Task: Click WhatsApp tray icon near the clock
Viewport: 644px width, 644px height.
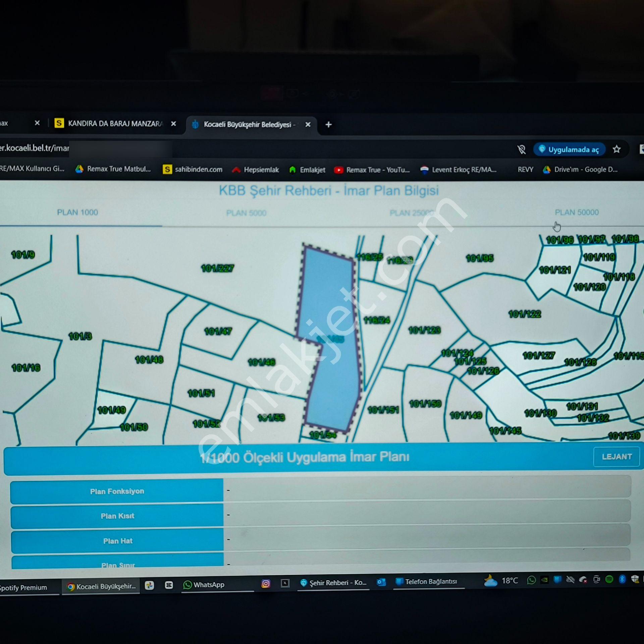Action: point(531,580)
